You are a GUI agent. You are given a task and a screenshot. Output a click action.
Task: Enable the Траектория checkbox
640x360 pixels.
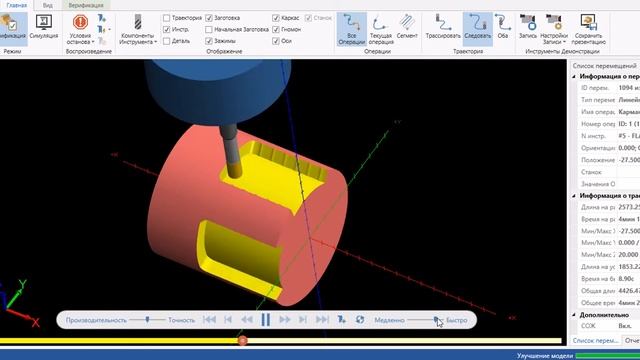click(167, 18)
